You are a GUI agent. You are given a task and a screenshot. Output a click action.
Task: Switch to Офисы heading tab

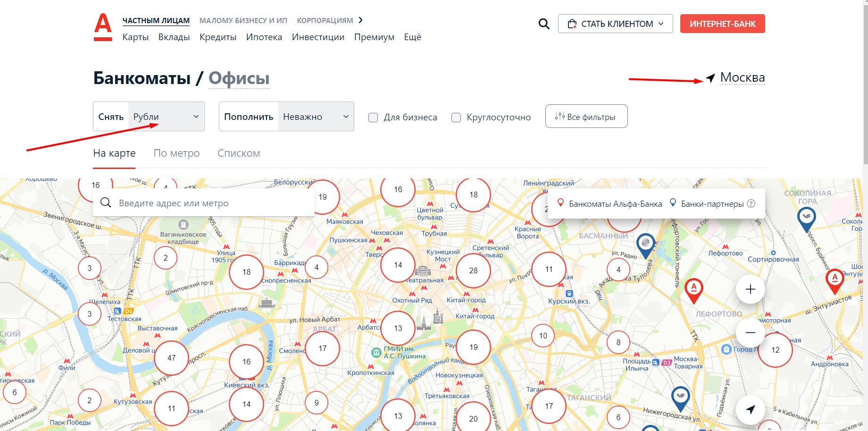(x=239, y=78)
